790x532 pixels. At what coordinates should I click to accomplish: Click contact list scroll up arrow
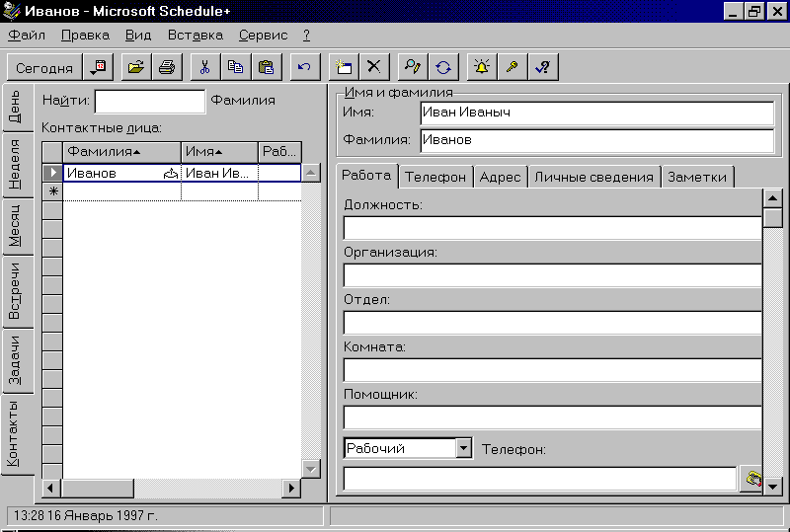tap(311, 173)
